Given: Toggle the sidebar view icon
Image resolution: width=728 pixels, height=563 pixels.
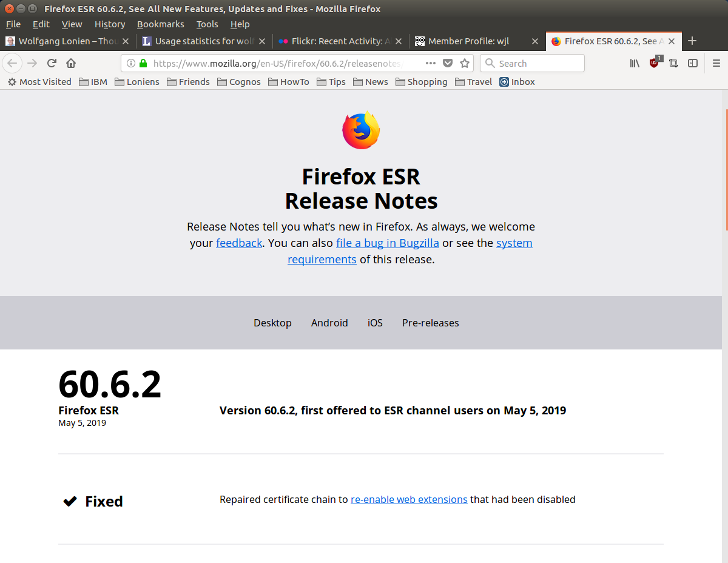Looking at the screenshot, I should pyautogui.click(x=693, y=63).
